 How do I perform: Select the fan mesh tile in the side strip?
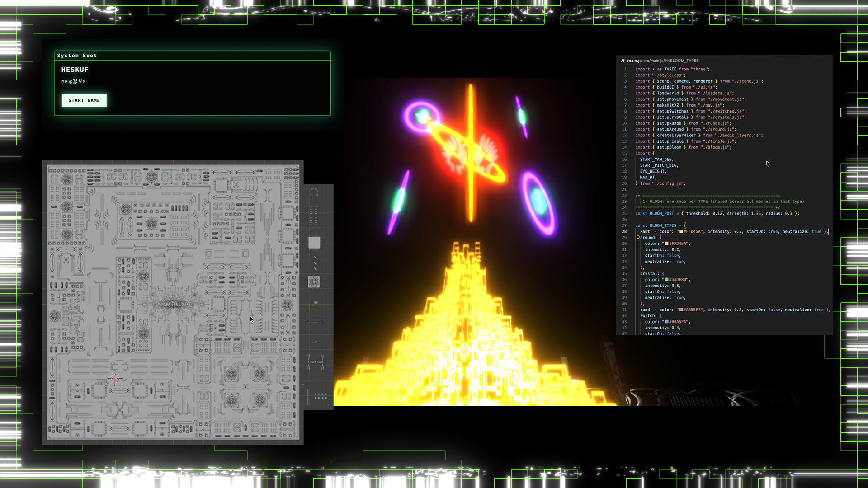[314, 282]
